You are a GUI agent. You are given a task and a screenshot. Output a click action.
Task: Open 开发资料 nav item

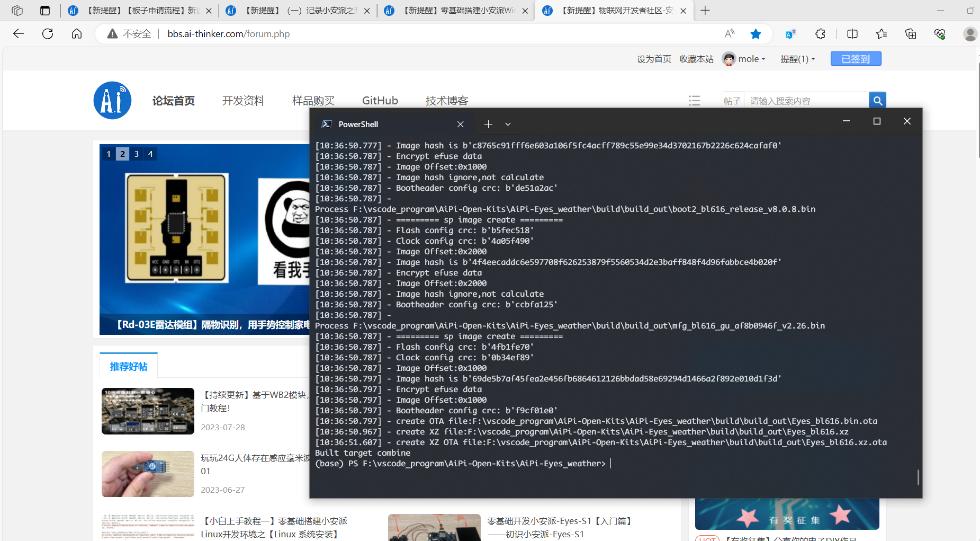tap(244, 101)
